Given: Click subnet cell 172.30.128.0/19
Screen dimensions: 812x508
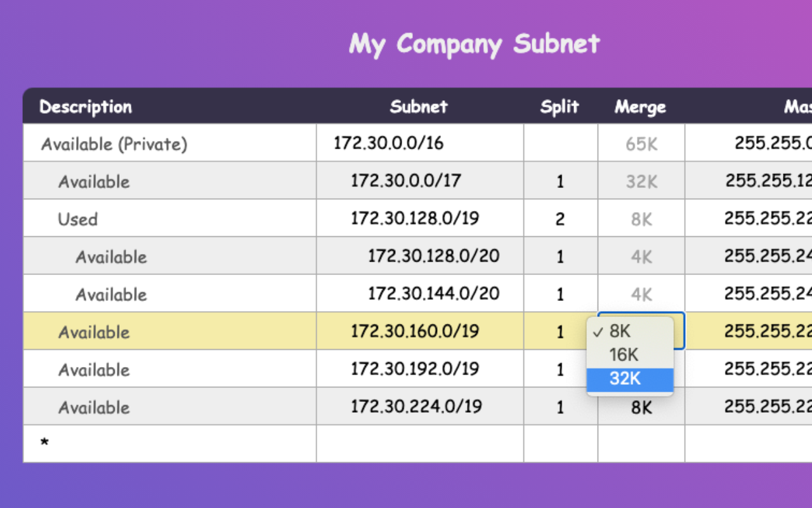Looking at the screenshot, I should pos(420,218).
